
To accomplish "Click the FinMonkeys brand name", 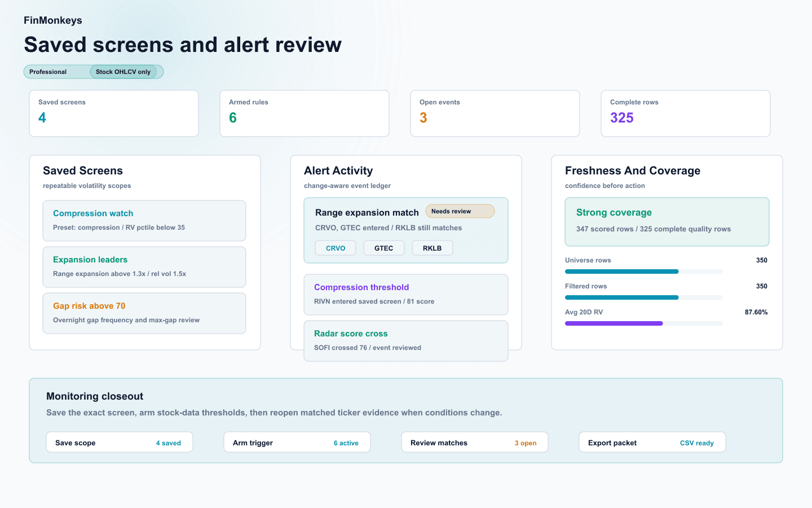I will [x=53, y=20].
